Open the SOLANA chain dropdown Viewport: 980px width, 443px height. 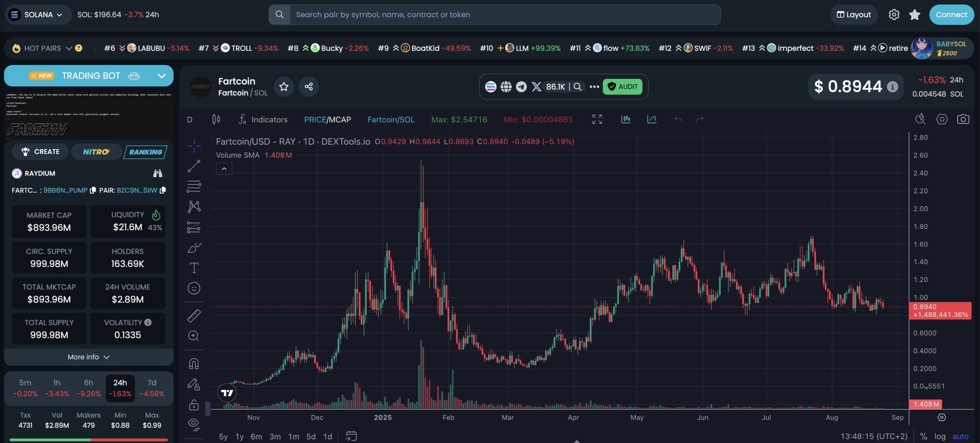(x=38, y=15)
